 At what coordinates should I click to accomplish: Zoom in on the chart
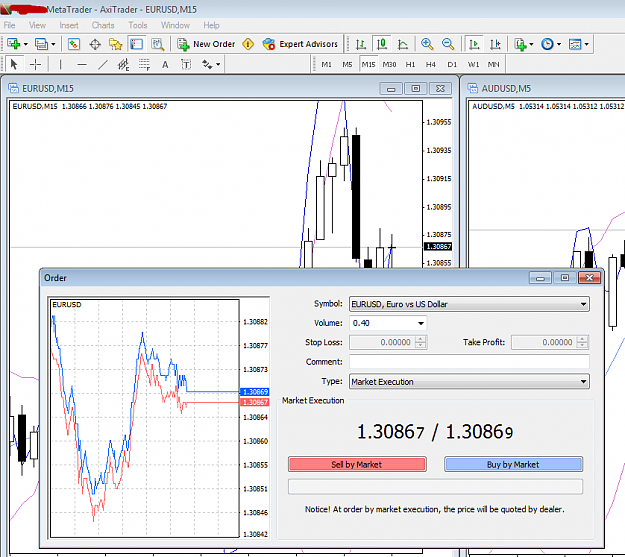(427, 44)
